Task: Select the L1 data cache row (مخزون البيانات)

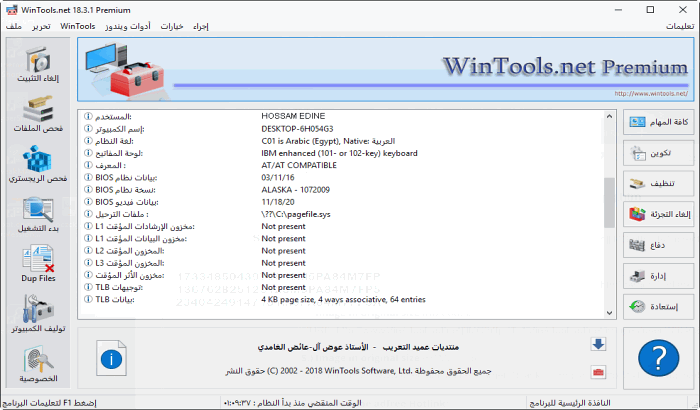Action: (342, 238)
